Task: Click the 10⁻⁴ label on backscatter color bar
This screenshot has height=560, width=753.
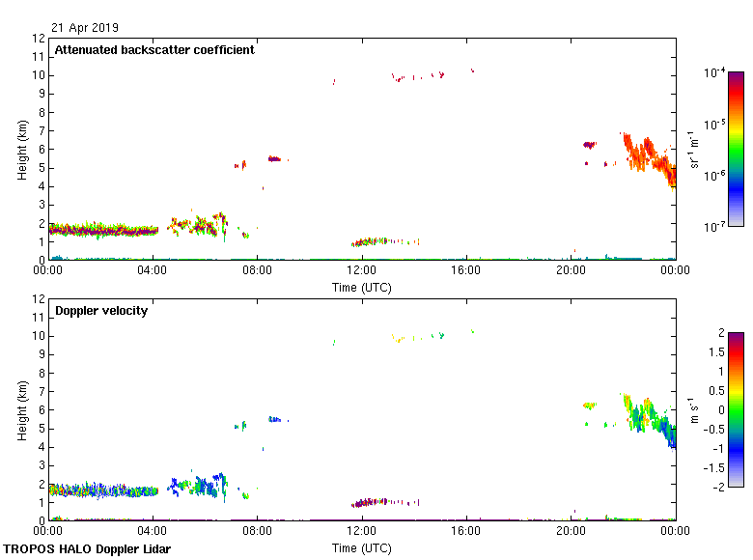Action: tap(714, 72)
